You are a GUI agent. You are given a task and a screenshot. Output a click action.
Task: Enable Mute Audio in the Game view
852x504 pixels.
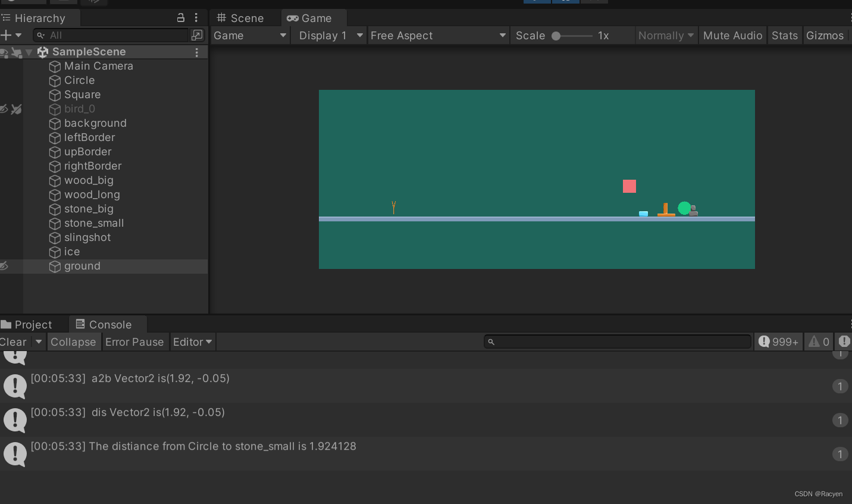(x=732, y=35)
